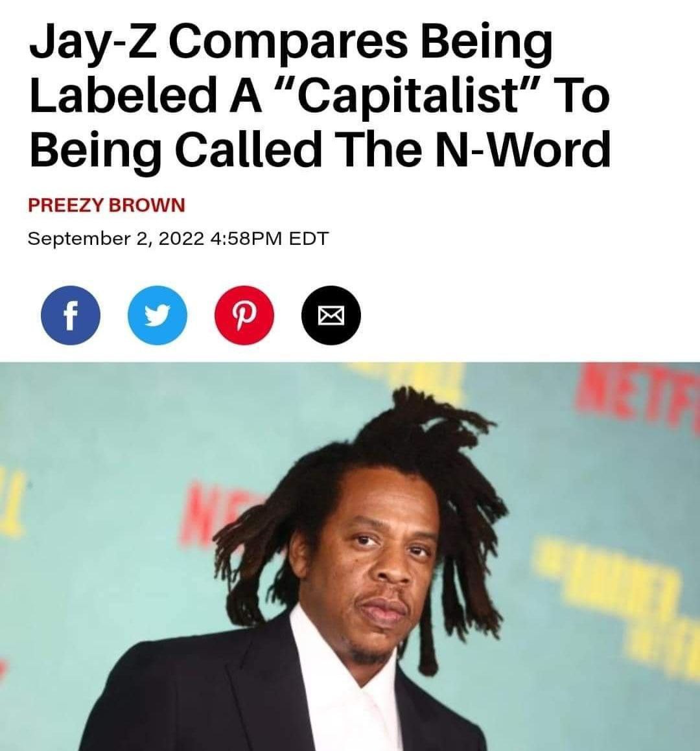Click the black circular mail button
Image resolution: width=700 pixels, height=751 pixels.
[331, 315]
